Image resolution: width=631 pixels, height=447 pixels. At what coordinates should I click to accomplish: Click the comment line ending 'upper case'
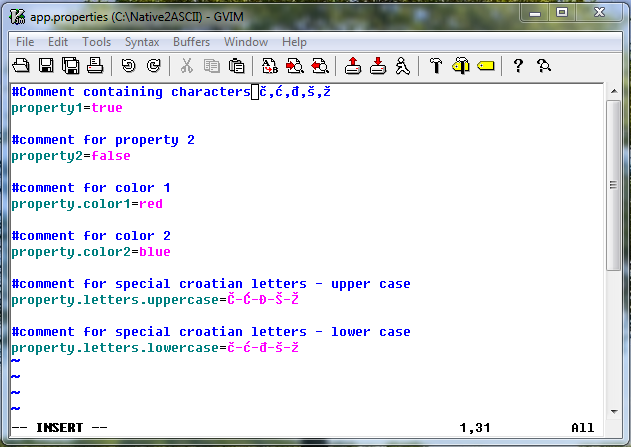click(211, 284)
